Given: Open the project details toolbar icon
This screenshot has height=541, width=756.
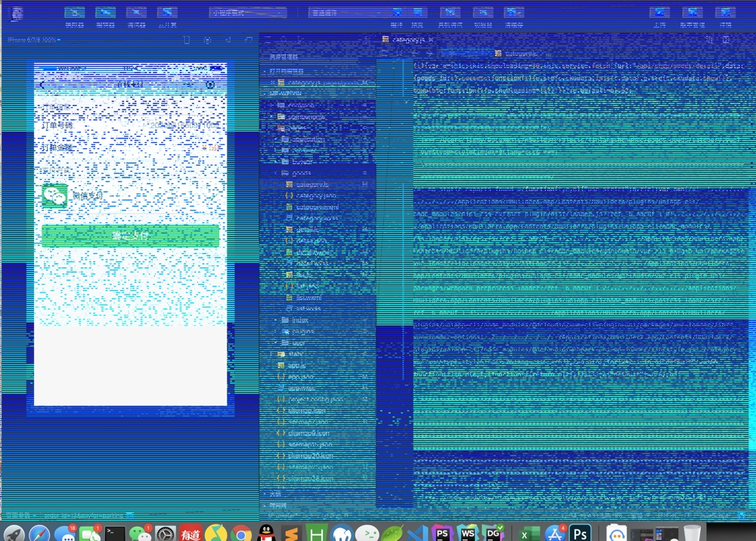Looking at the screenshot, I should tap(725, 13).
